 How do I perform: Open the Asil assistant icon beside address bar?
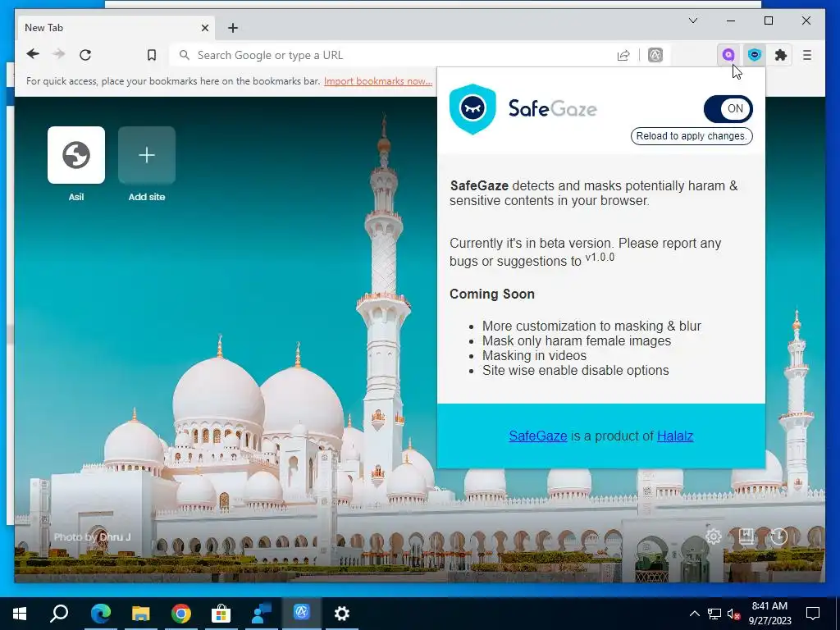[x=655, y=55]
